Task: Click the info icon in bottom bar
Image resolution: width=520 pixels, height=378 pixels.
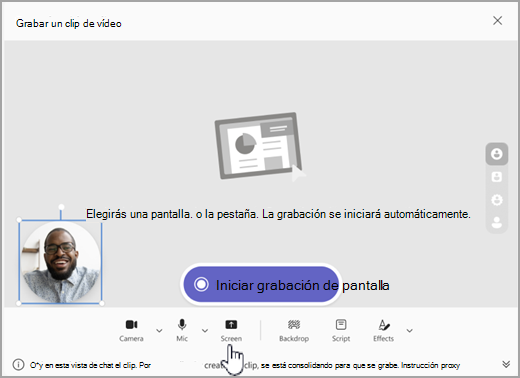Action: pos(18,365)
